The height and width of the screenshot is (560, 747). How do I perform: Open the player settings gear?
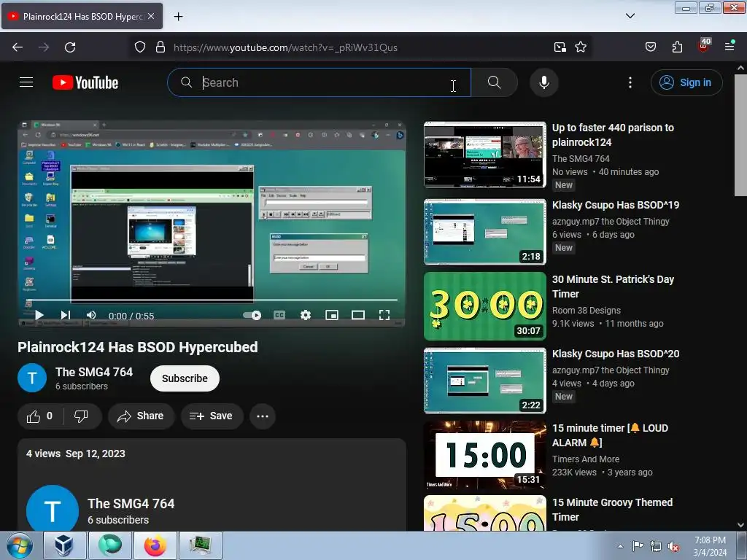click(306, 315)
